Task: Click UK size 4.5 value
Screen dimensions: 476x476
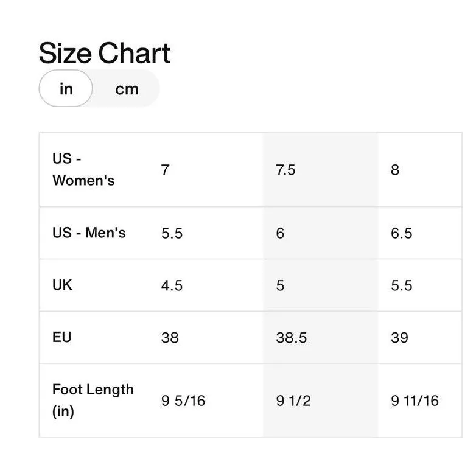Action: coord(172,285)
